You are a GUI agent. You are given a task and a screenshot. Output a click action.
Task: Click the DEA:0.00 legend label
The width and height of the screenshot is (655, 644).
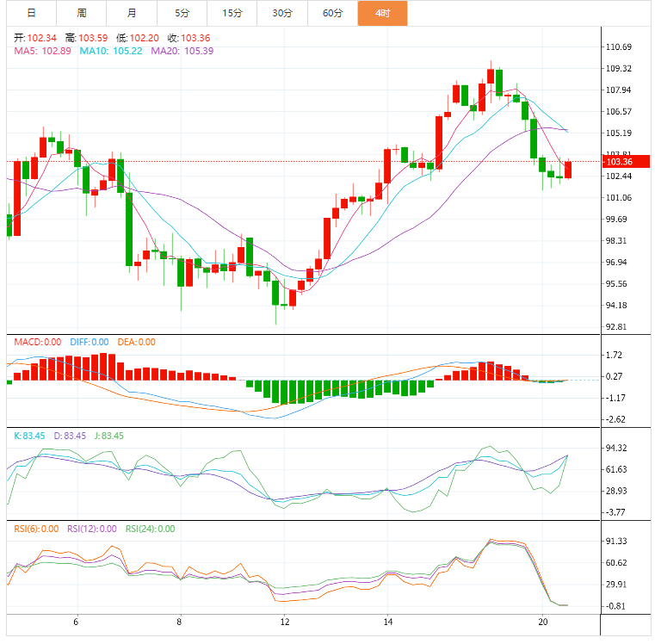pos(135,342)
